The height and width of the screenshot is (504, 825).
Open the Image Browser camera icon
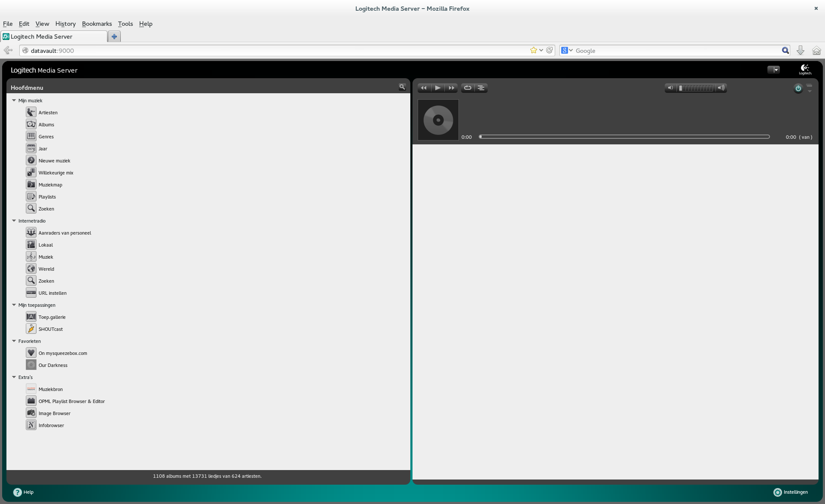pos(31,413)
